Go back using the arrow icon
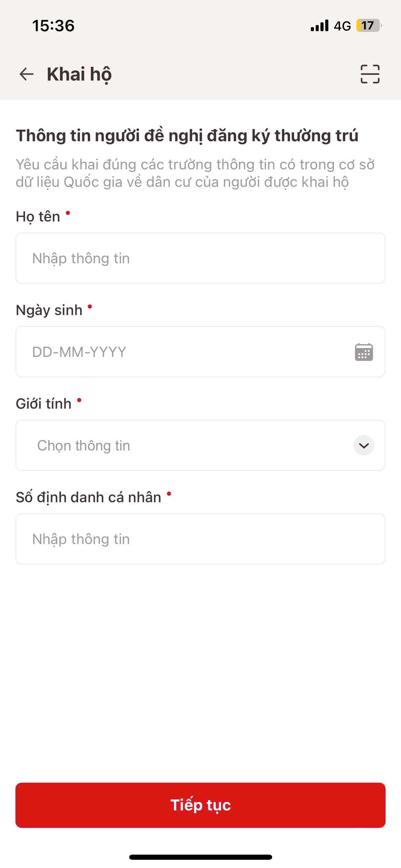This screenshot has height=868, width=401. click(x=27, y=74)
